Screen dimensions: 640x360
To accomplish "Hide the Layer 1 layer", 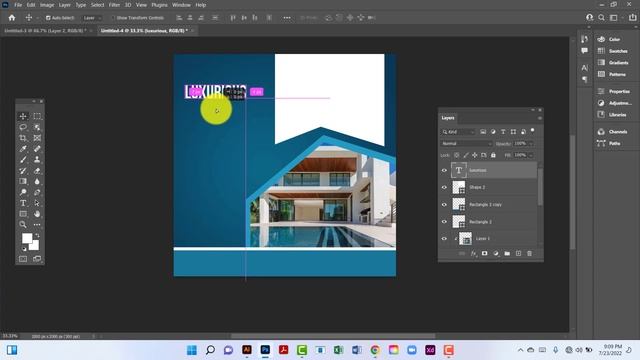I will point(444,239).
